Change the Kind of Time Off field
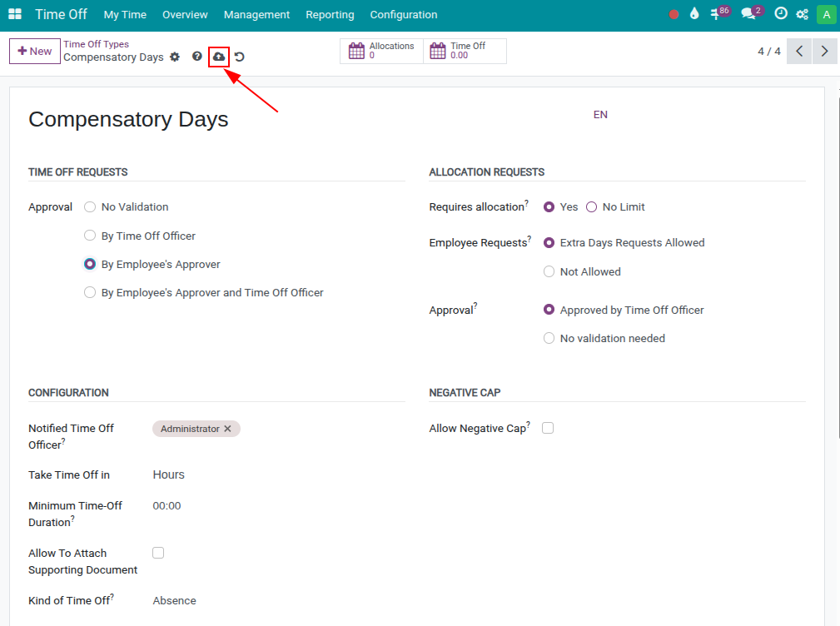Viewport: 840px width, 626px height. 174,600
